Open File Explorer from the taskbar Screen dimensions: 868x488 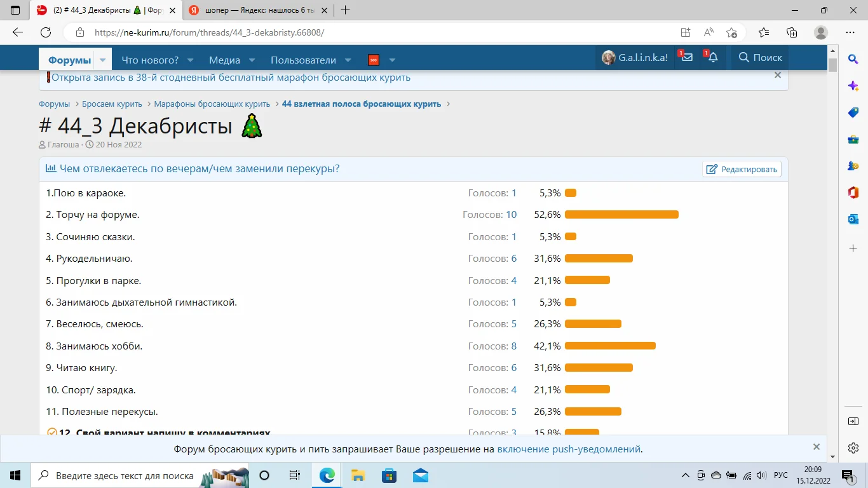(x=358, y=475)
